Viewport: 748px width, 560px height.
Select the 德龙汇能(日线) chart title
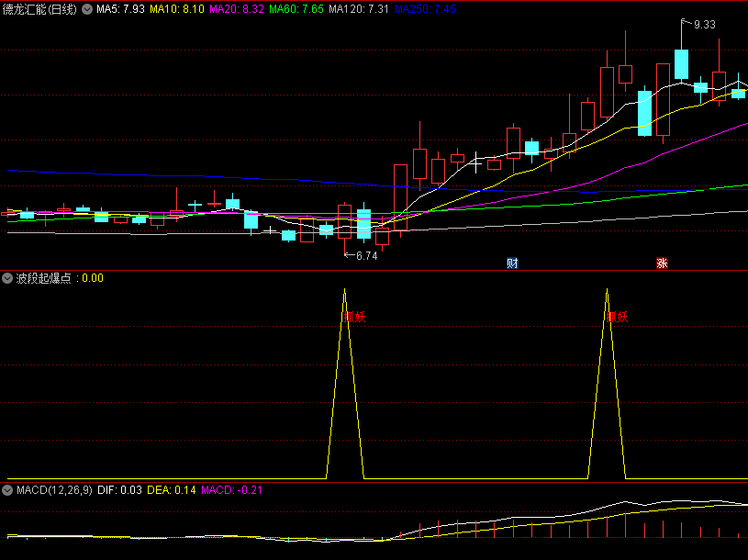click(x=39, y=9)
